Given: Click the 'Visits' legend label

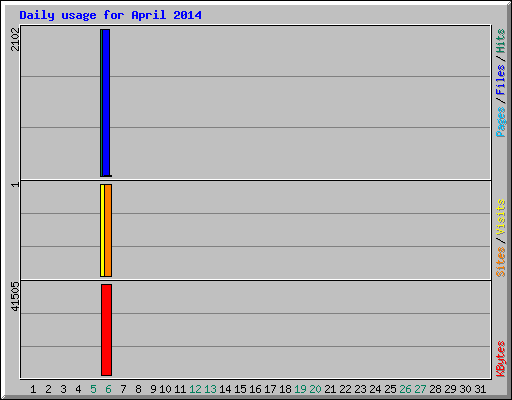Looking at the screenshot, I should (501, 218).
